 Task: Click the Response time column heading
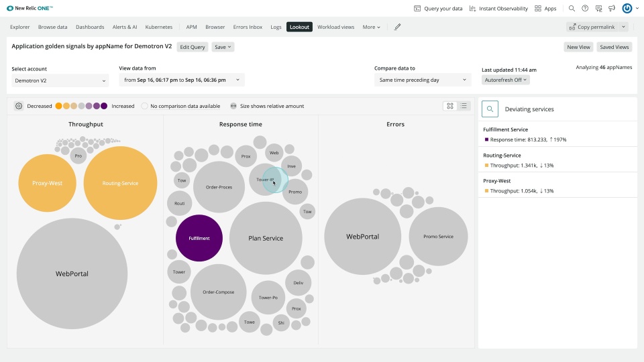(x=241, y=124)
